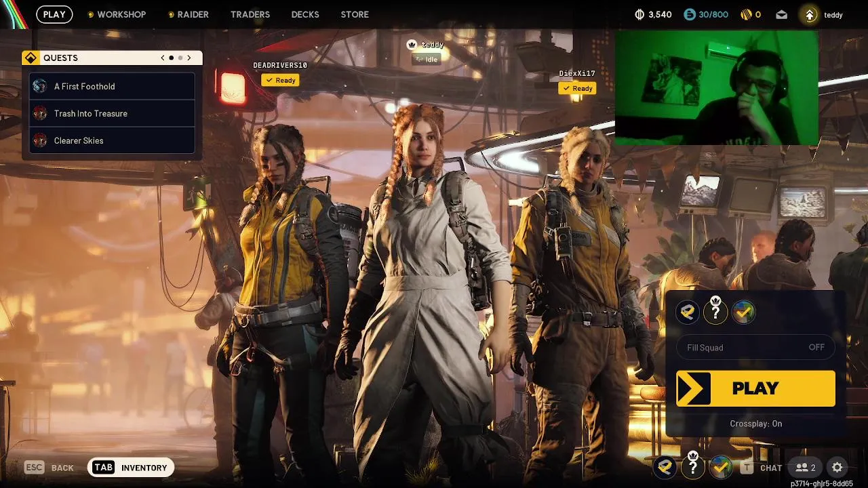Start the match with the yellow PLAY button
Image resolution: width=868 pixels, height=488 pixels.
tap(755, 388)
